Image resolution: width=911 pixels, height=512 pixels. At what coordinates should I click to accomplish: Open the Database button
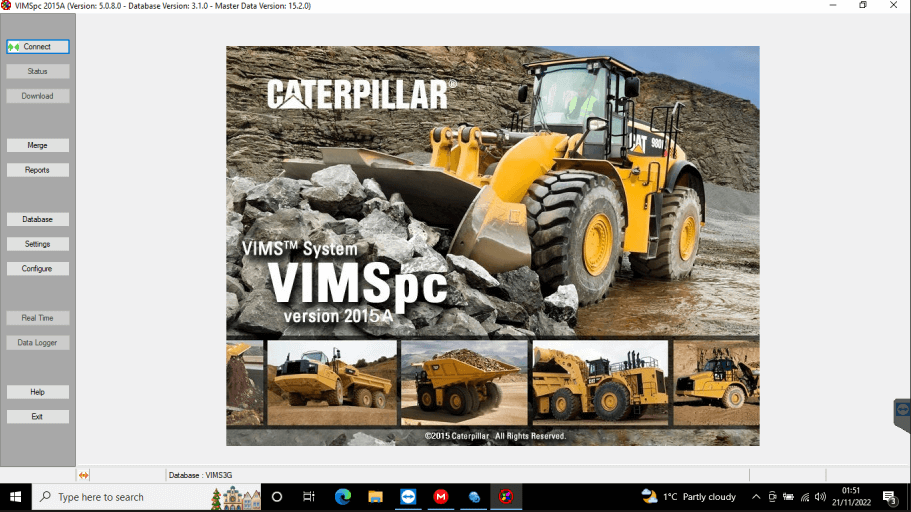tap(38, 219)
